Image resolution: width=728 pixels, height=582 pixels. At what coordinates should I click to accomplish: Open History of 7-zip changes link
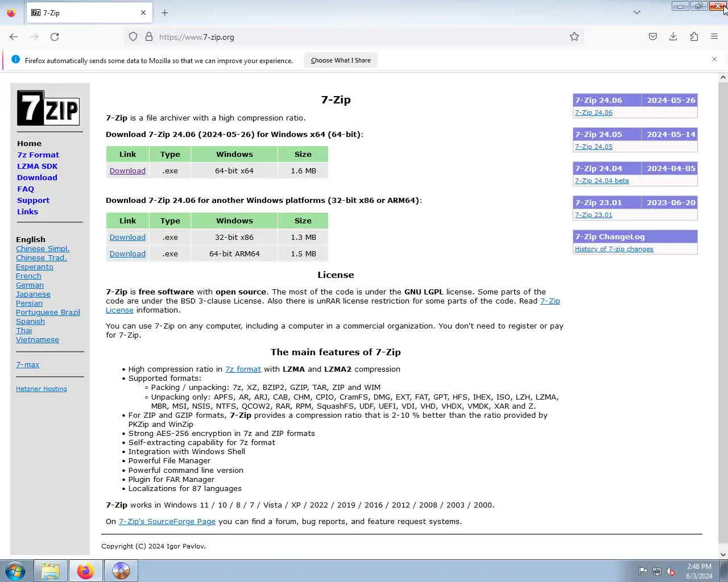tap(614, 249)
